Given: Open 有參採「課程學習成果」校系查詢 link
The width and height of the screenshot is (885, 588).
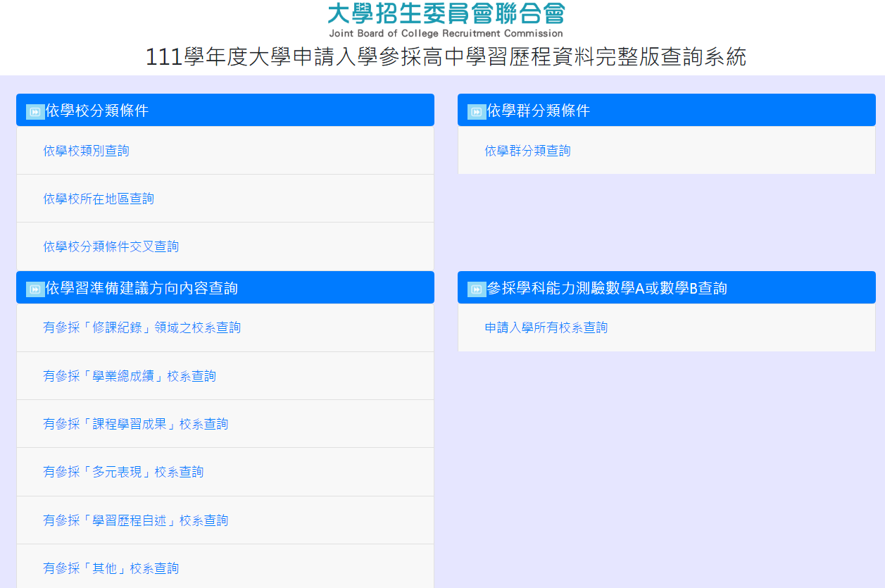Looking at the screenshot, I should (136, 424).
